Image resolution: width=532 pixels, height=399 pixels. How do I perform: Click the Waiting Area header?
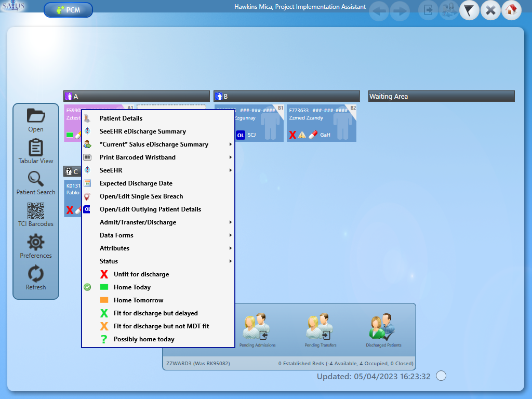pyautogui.click(x=442, y=96)
